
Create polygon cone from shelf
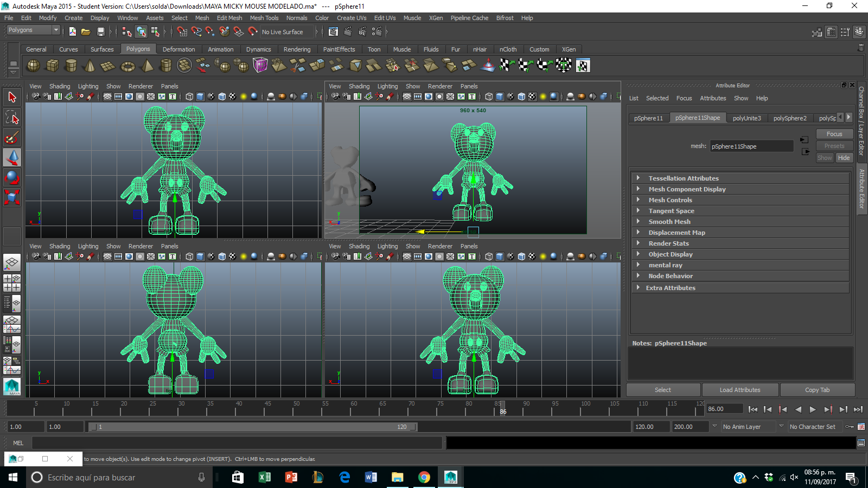(90, 66)
